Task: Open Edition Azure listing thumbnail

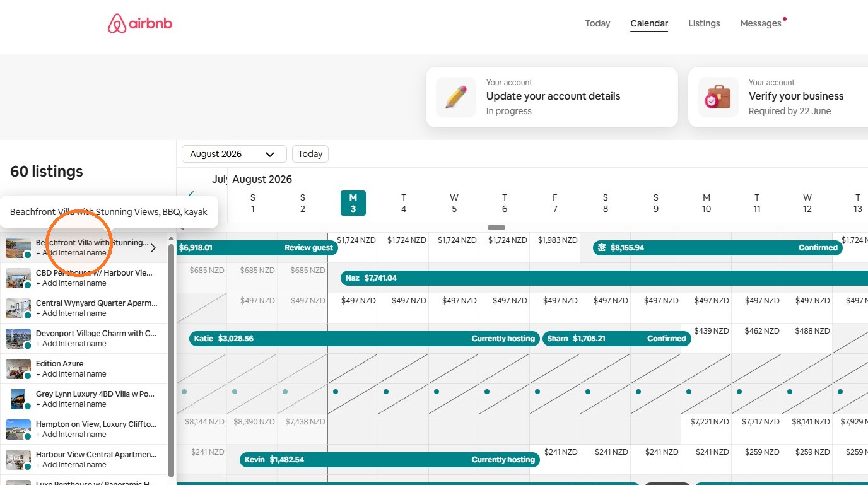Action: [18, 369]
